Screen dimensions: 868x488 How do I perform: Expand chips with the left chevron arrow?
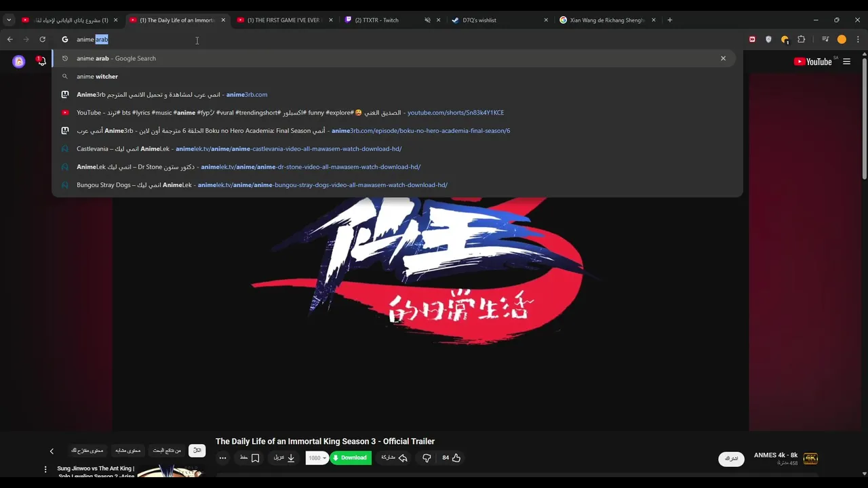point(52,451)
